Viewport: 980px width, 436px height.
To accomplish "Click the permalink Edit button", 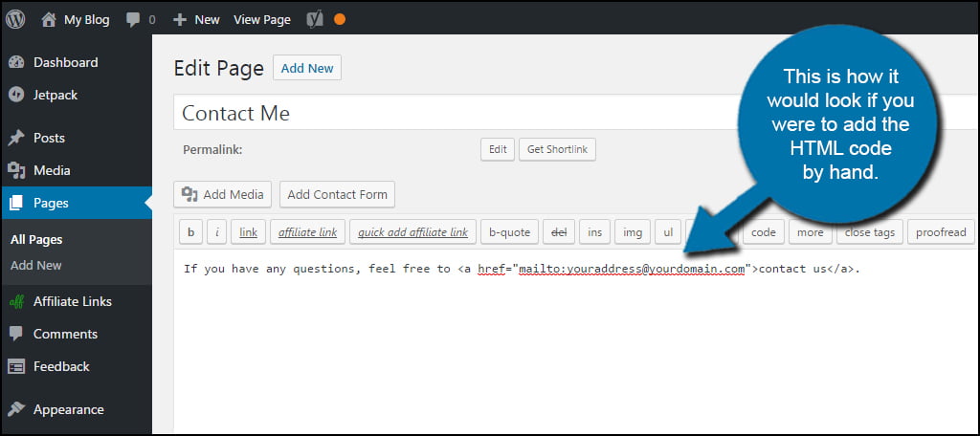I will tap(498, 150).
